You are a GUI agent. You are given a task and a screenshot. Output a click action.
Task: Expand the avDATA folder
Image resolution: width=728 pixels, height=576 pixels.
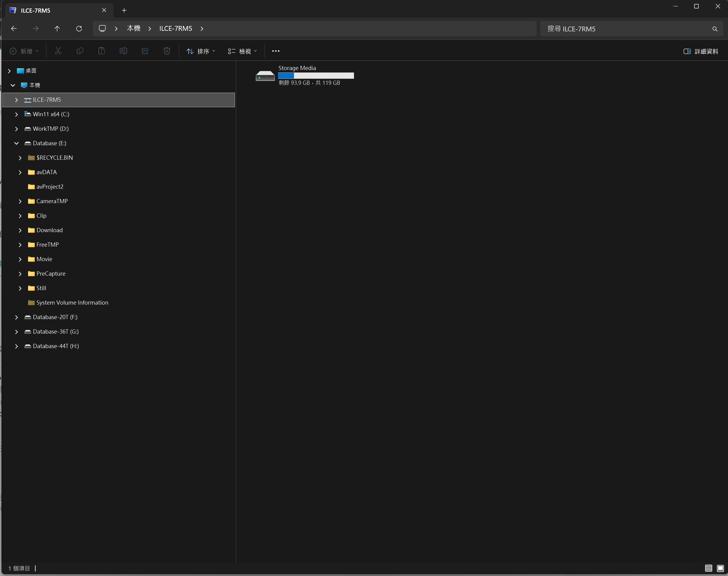(x=20, y=172)
